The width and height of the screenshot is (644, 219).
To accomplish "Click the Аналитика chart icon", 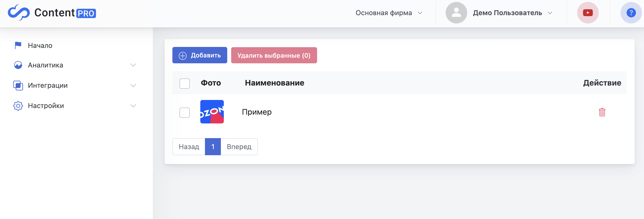I will coord(18,65).
